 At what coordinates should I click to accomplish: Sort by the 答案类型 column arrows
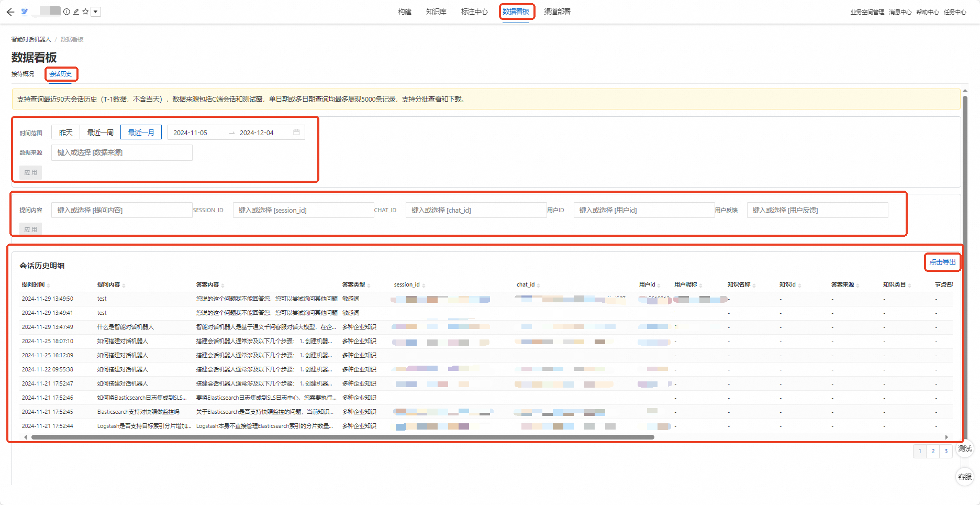point(369,286)
